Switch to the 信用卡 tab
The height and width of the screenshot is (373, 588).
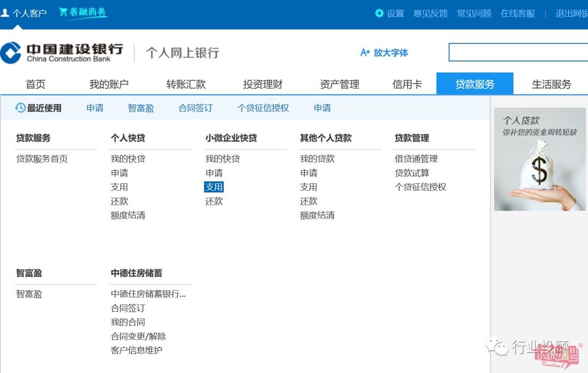(406, 84)
